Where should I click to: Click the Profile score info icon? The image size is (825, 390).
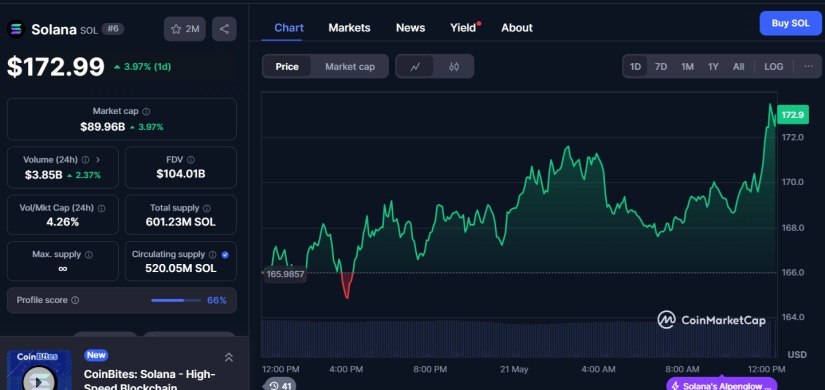[x=75, y=300]
